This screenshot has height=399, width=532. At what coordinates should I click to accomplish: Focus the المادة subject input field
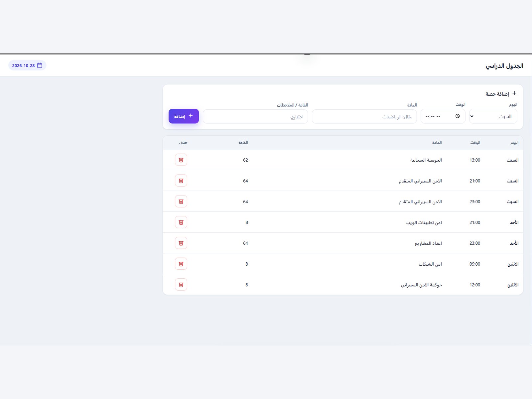pos(364,117)
